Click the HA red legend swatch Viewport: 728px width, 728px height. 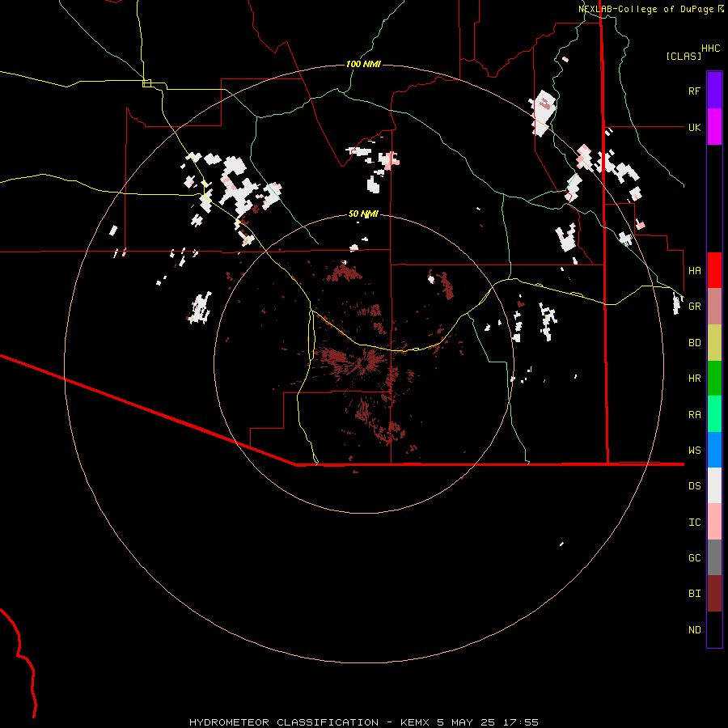coord(714,270)
